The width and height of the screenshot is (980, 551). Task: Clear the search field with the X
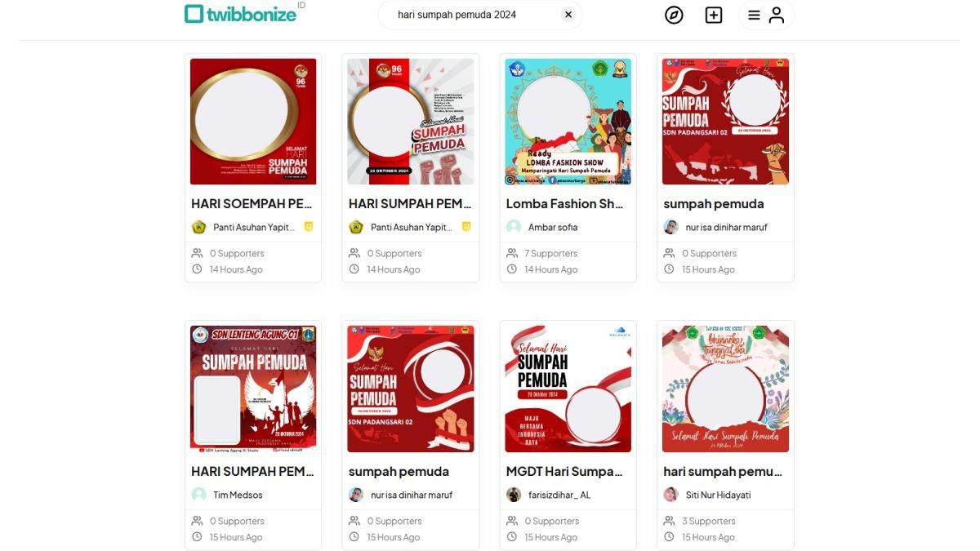click(568, 14)
